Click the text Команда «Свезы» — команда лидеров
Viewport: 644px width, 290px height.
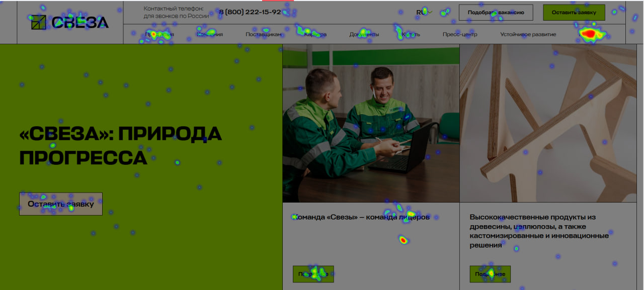point(361,217)
